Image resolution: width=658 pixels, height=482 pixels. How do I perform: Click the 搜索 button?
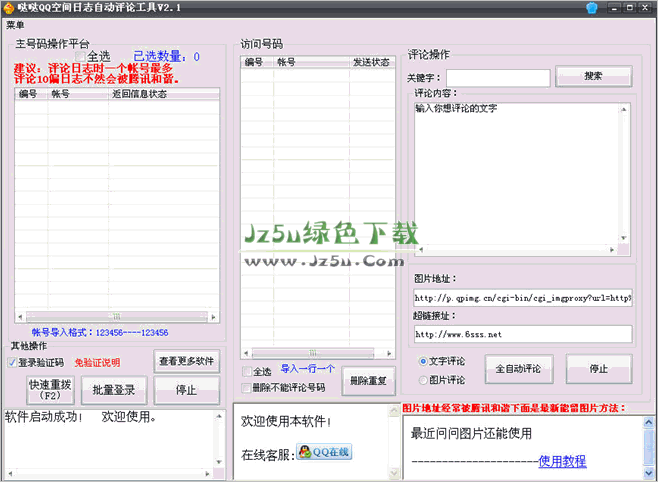click(x=593, y=76)
